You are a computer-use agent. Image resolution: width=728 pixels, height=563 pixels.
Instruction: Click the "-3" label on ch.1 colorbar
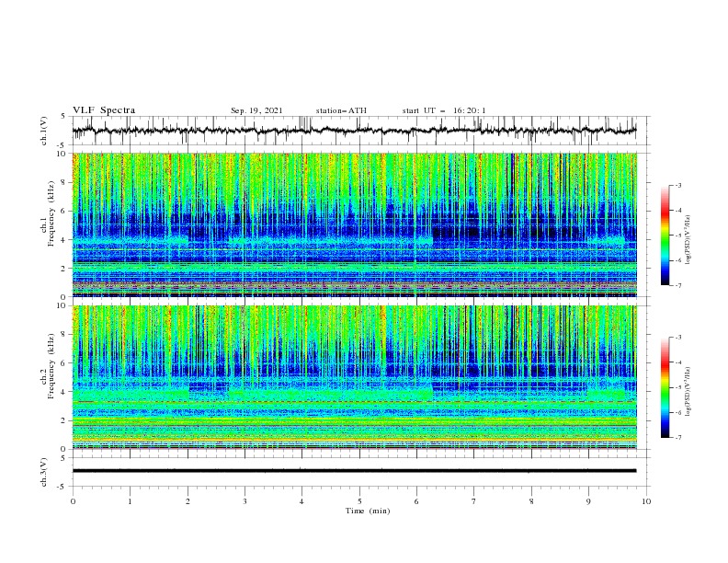point(678,185)
